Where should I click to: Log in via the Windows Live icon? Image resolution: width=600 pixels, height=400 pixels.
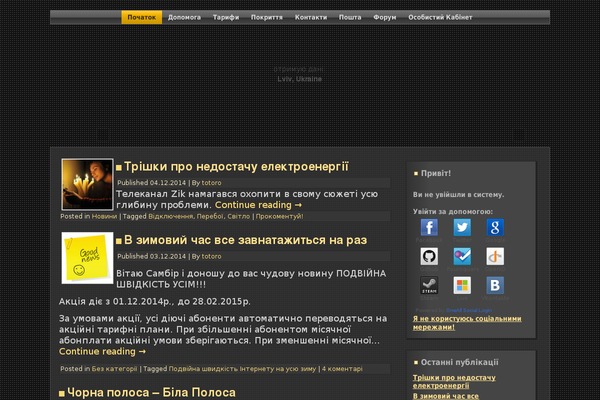pyautogui.click(x=462, y=286)
